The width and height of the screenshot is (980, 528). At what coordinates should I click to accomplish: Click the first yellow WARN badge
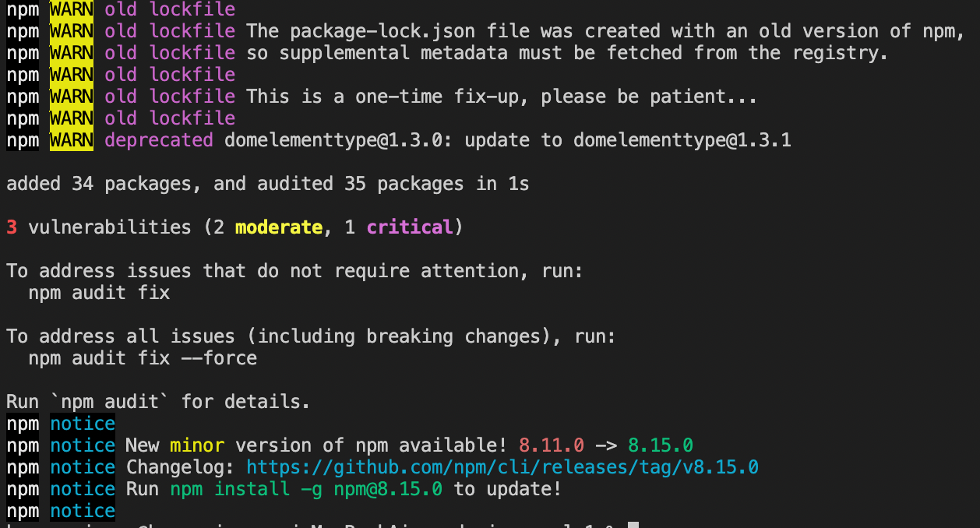[72, 9]
